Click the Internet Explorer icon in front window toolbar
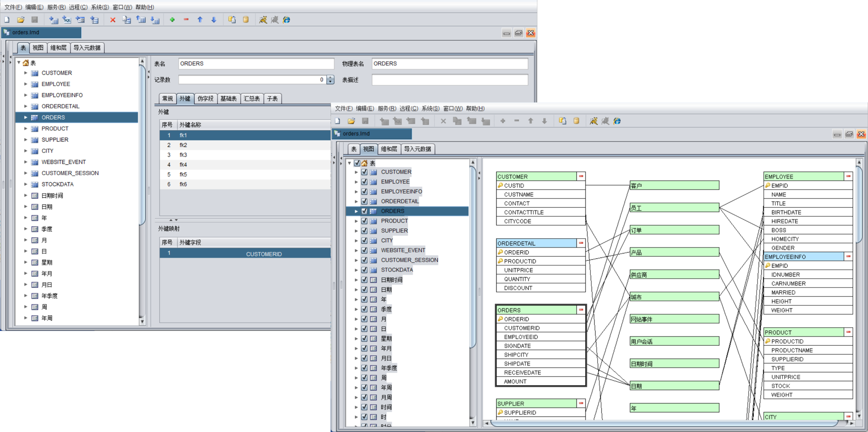Viewport: 868px width, 432px height. click(617, 121)
